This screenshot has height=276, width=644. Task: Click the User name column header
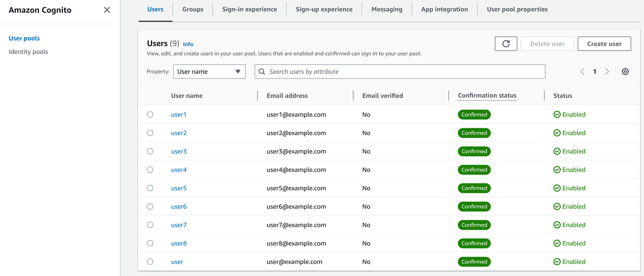[187, 96]
